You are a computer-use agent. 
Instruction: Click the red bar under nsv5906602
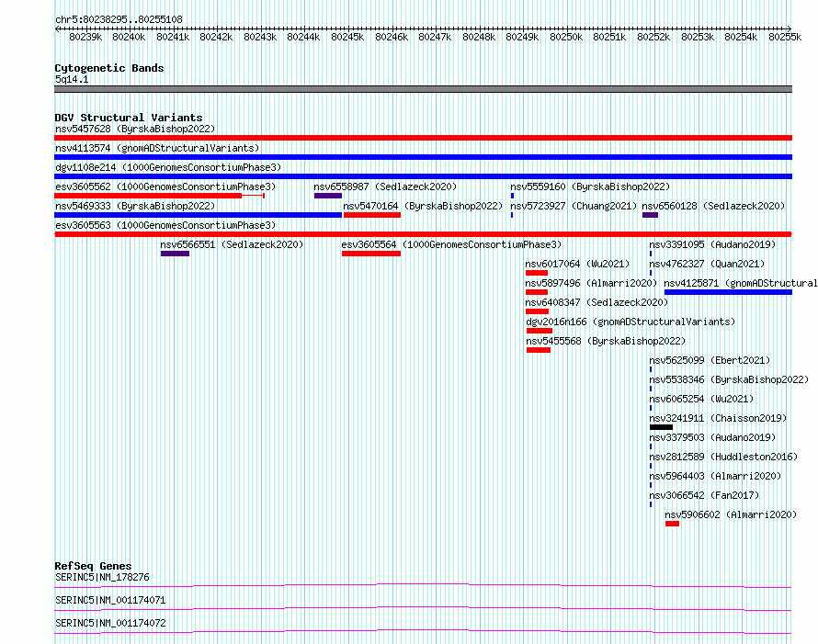[x=673, y=524]
